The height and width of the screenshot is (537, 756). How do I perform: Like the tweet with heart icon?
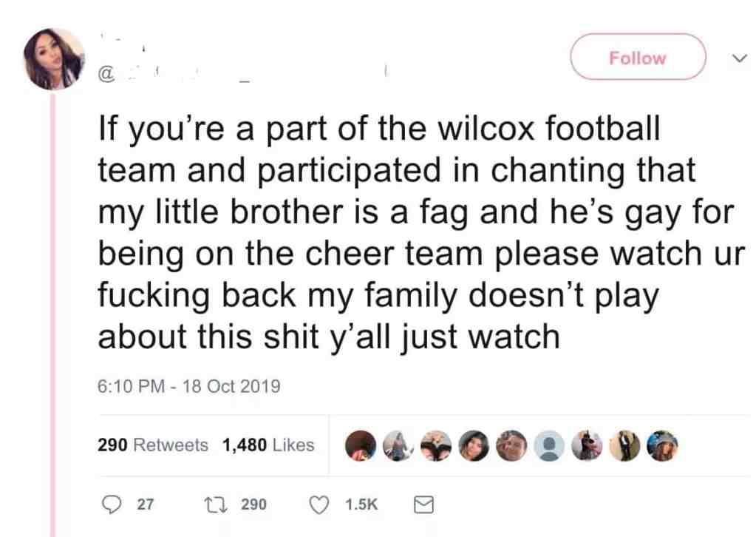(x=319, y=504)
